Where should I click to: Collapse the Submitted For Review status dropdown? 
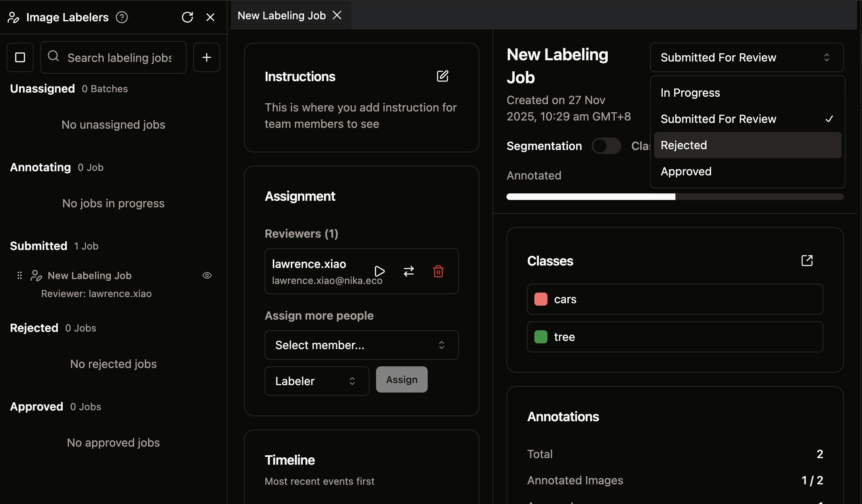tap(746, 57)
